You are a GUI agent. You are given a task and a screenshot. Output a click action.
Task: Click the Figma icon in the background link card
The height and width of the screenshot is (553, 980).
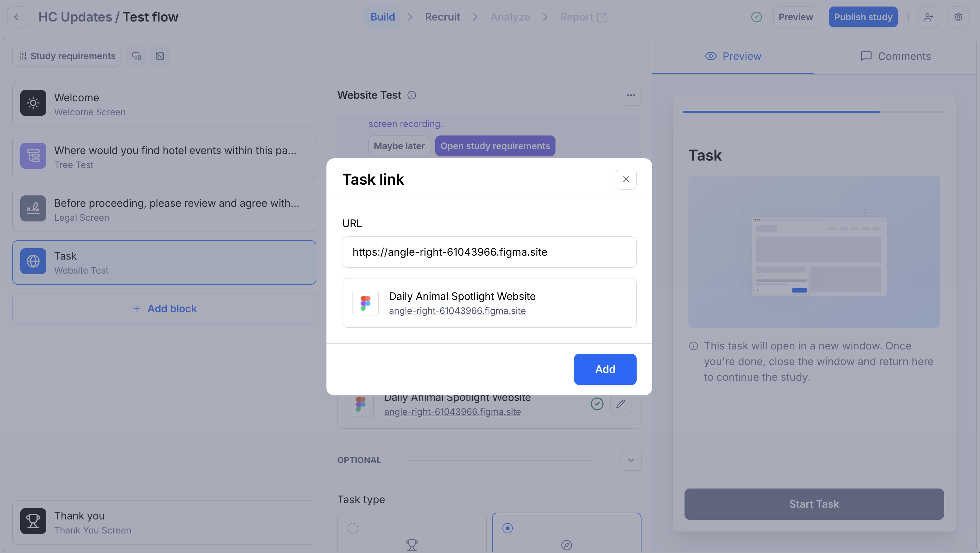(x=360, y=404)
